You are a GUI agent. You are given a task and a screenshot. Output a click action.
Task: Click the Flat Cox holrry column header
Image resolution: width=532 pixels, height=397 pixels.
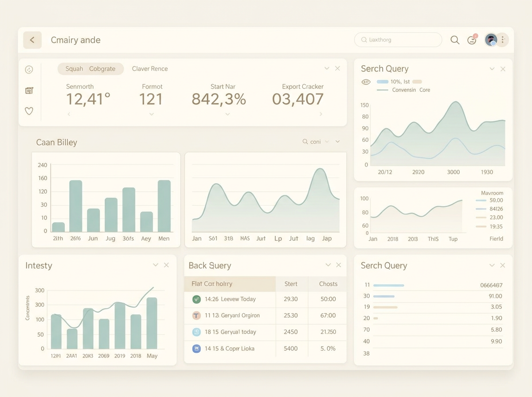click(x=230, y=284)
